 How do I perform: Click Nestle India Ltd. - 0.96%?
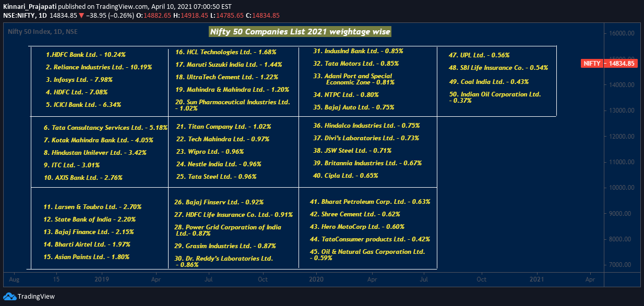click(219, 164)
